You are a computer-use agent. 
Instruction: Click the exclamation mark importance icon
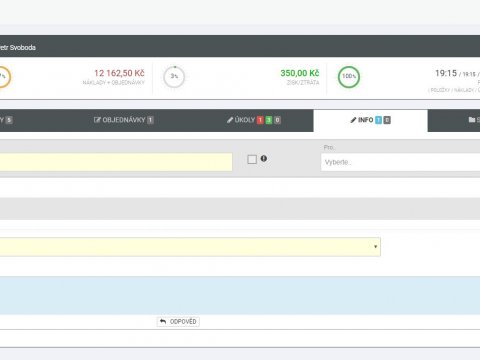point(264,159)
